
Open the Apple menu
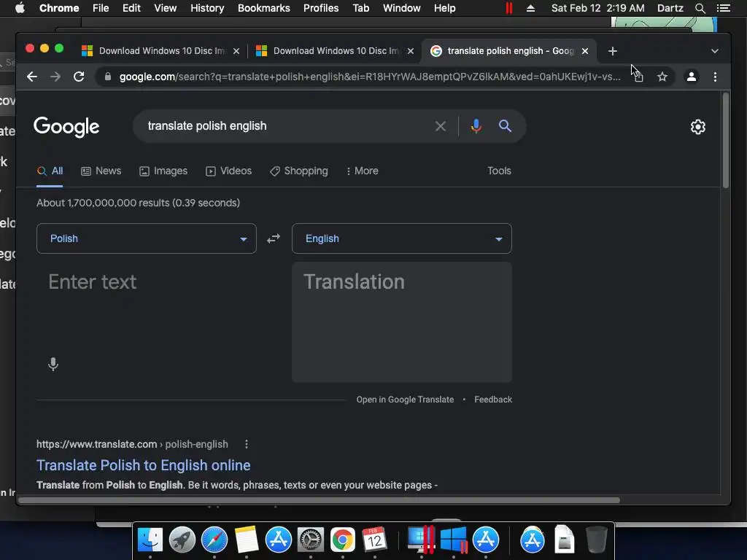click(20, 8)
